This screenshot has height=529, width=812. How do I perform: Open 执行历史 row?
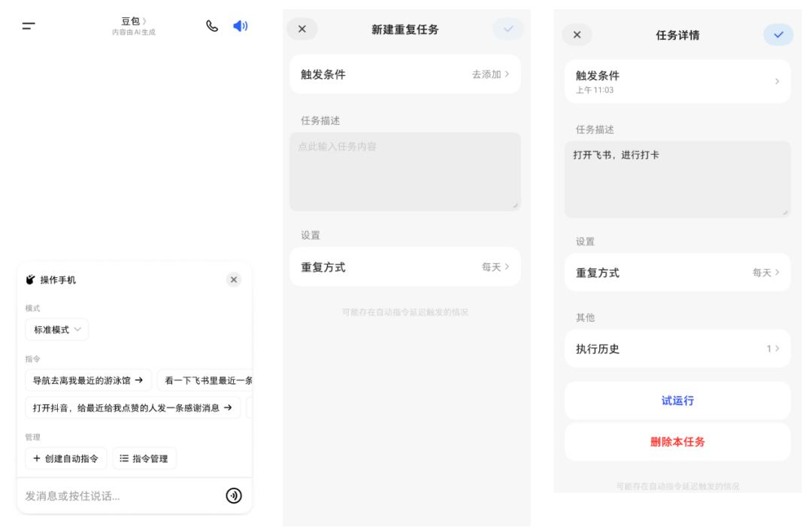(677, 349)
